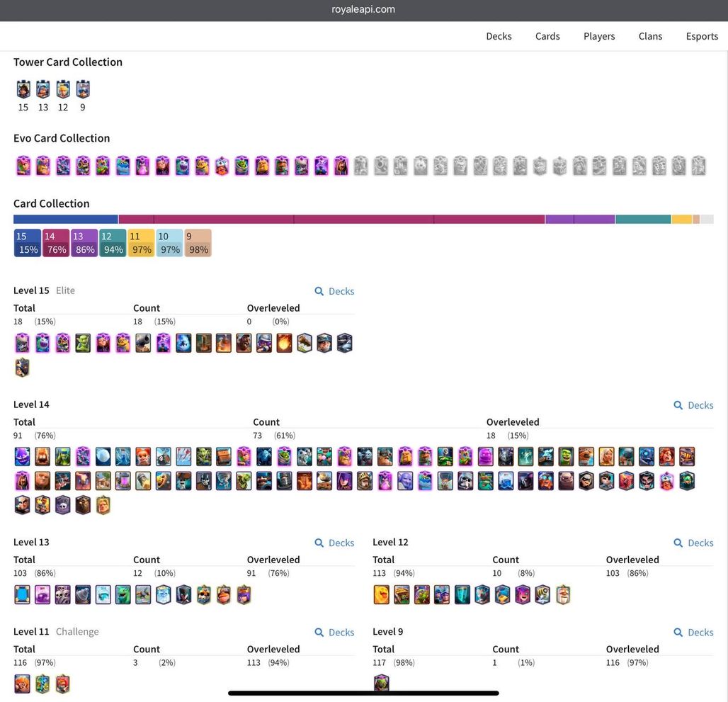
Task: Open the Cards menu item
Action: click(547, 36)
